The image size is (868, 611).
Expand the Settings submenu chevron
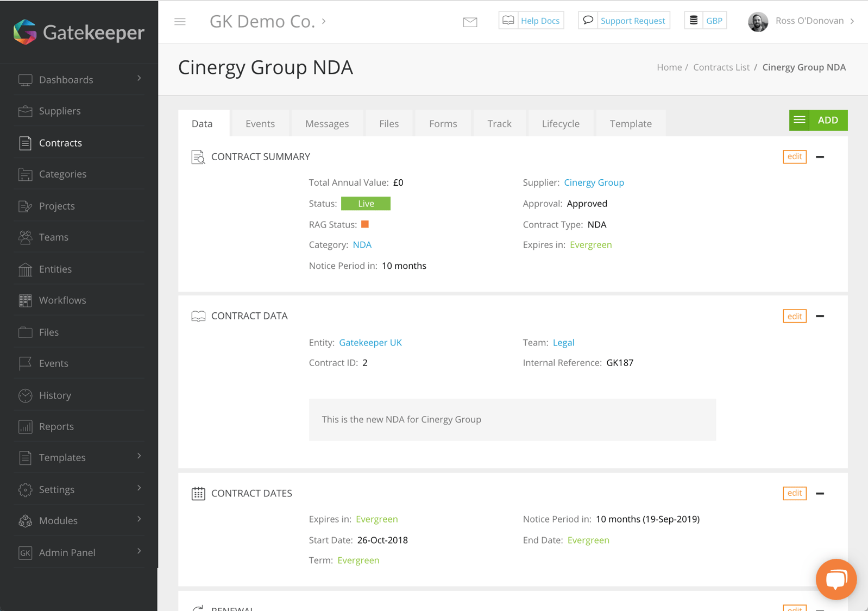coord(139,488)
